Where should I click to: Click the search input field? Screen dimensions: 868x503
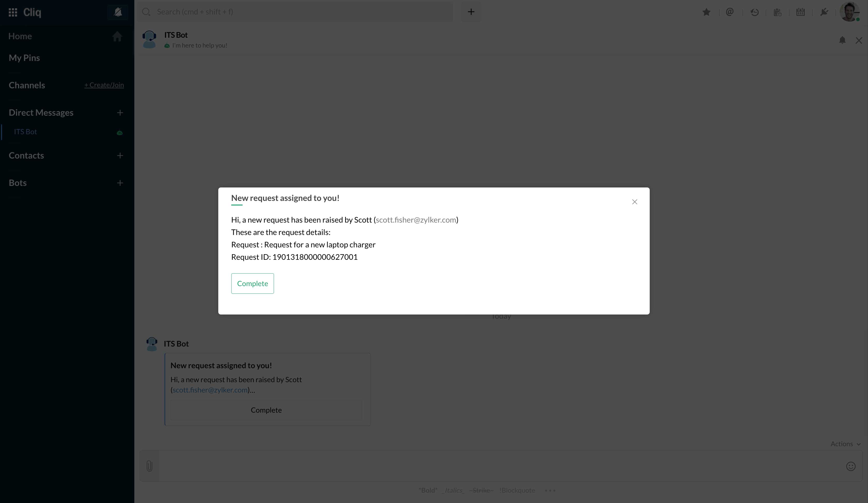tap(296, 12)
